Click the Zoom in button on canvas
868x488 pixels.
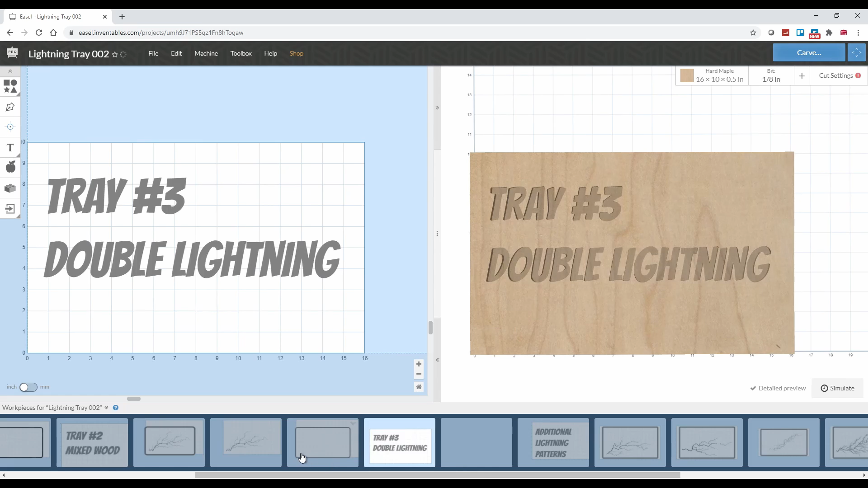pyautogui.click(x=419, y=364)
